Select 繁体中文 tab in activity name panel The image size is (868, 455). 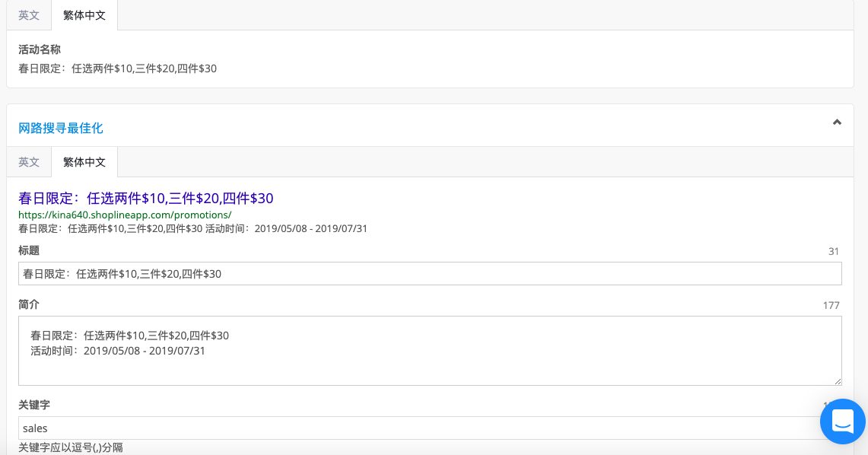84,15
